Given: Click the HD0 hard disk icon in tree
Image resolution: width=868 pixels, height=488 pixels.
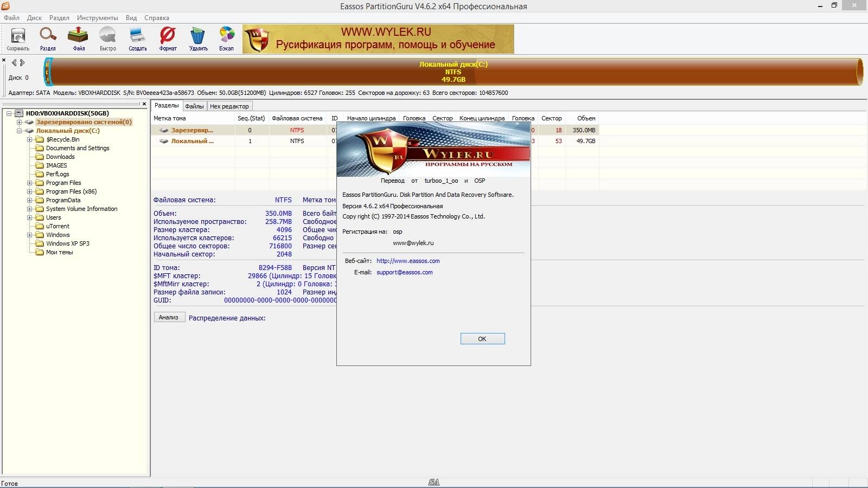Looking at the screenshot, I should (x=19, y=113).
